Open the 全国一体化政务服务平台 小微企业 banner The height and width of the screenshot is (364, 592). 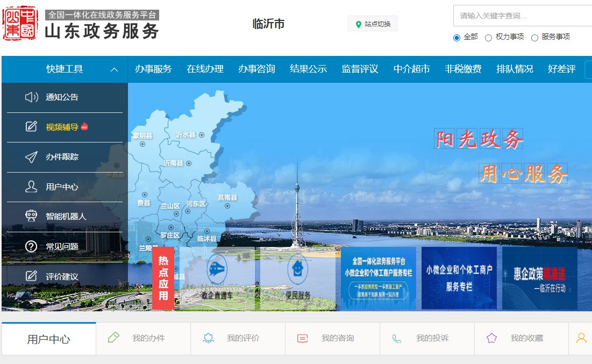[x=379, y=279]
